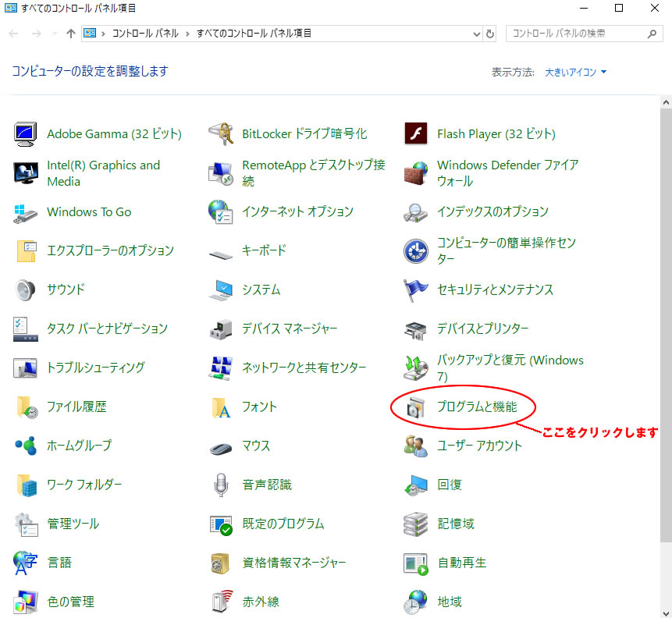Click the Windows Defender Firewall brick icon

416,173
